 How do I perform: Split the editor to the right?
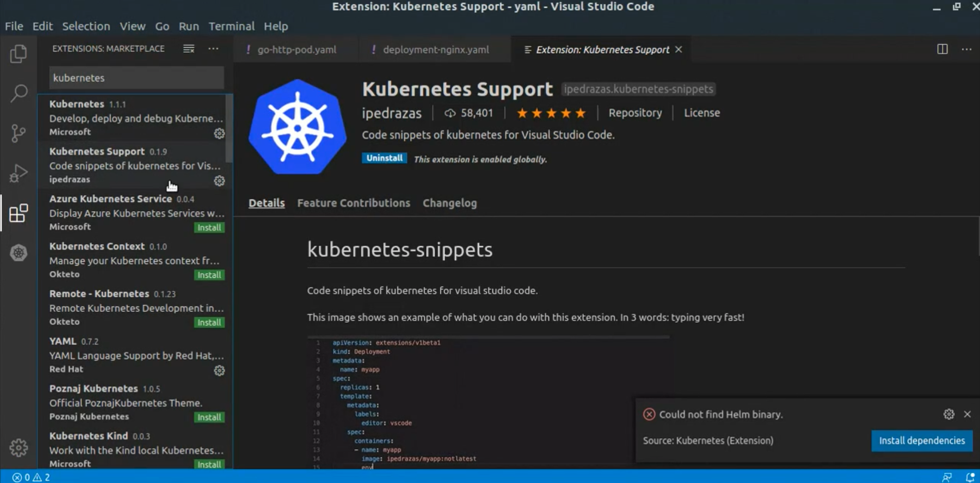click(942, 49)
